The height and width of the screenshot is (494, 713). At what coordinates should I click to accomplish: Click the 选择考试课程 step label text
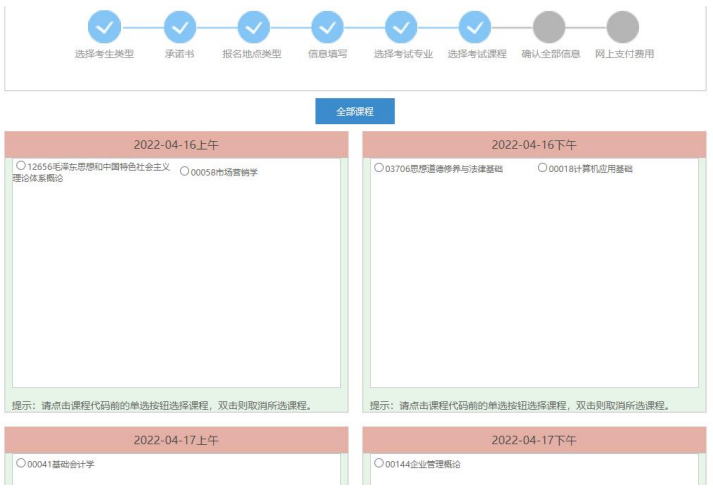pos(476,54)
